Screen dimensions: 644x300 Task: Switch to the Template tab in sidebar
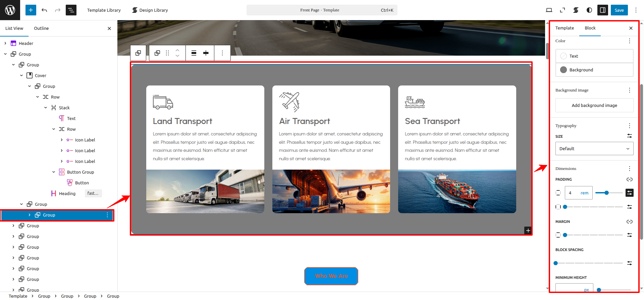565,28
